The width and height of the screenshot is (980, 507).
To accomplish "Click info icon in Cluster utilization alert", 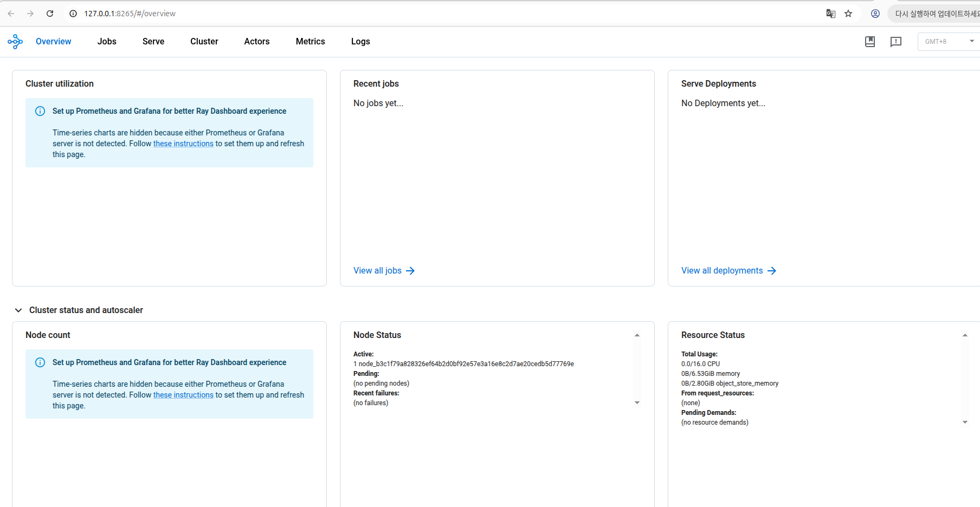I will pos(40,111).
